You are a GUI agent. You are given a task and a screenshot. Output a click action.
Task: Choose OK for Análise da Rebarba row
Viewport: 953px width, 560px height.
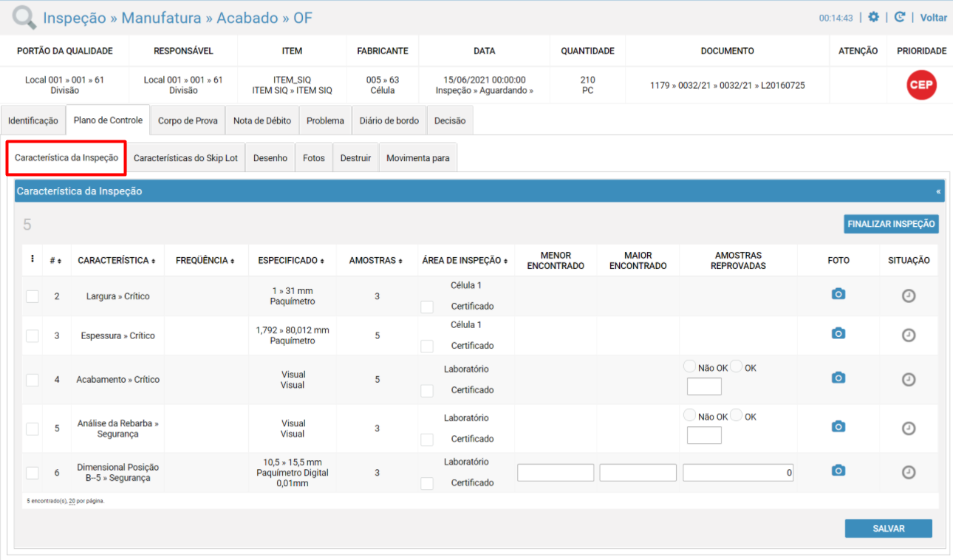pos(736,415)
